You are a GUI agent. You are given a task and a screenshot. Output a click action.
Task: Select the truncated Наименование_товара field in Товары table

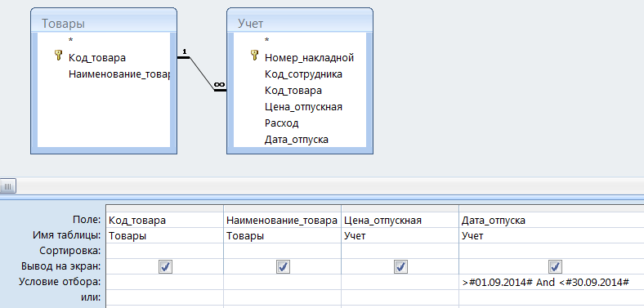tap(119, 74)
